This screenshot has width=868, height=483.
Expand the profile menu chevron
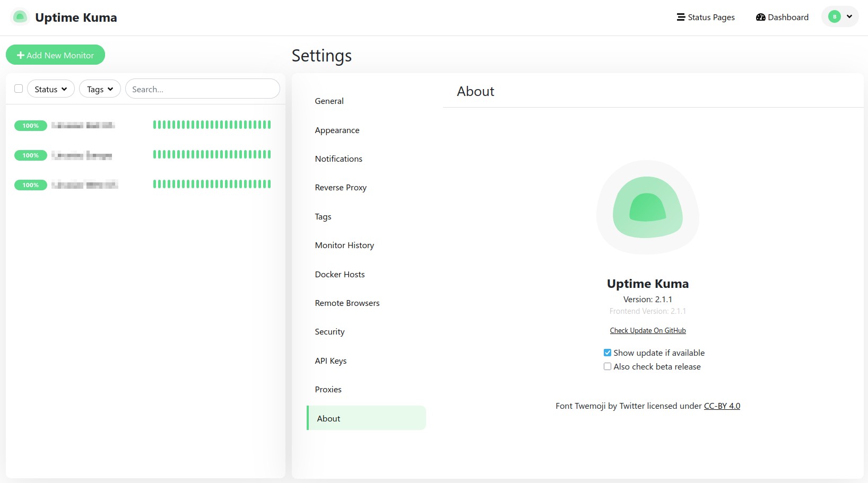tap(849, 17)
